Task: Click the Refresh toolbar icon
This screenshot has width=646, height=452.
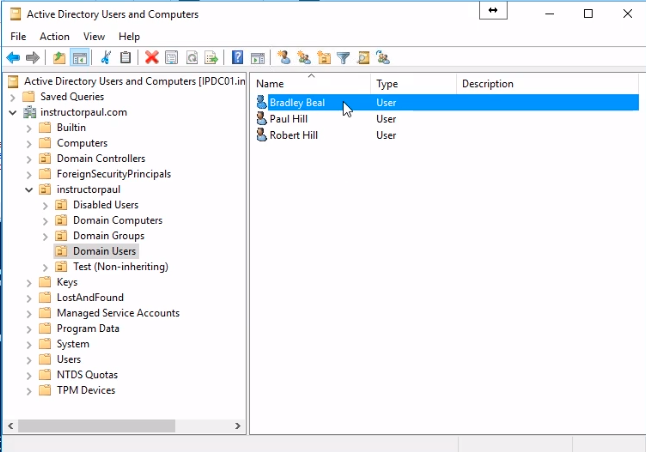Action: pos(192,58)
